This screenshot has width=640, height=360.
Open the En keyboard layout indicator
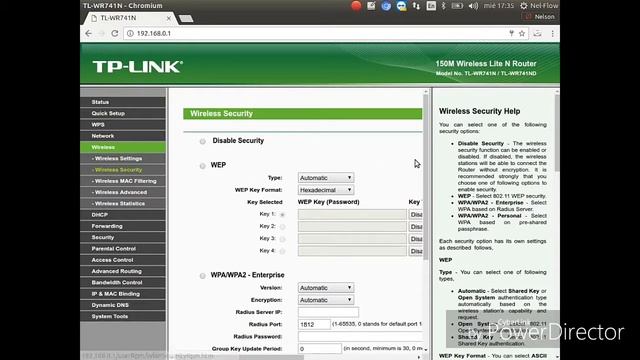(431, 6)
